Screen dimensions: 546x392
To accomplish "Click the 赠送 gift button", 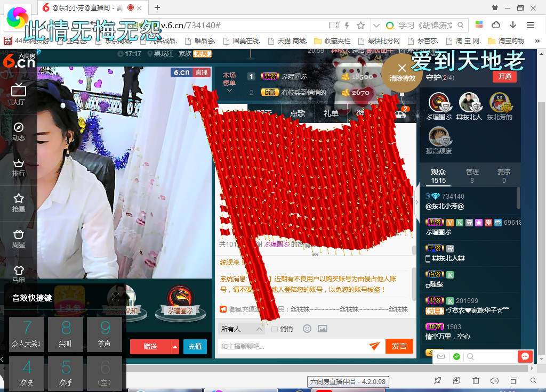I will 150,347.
